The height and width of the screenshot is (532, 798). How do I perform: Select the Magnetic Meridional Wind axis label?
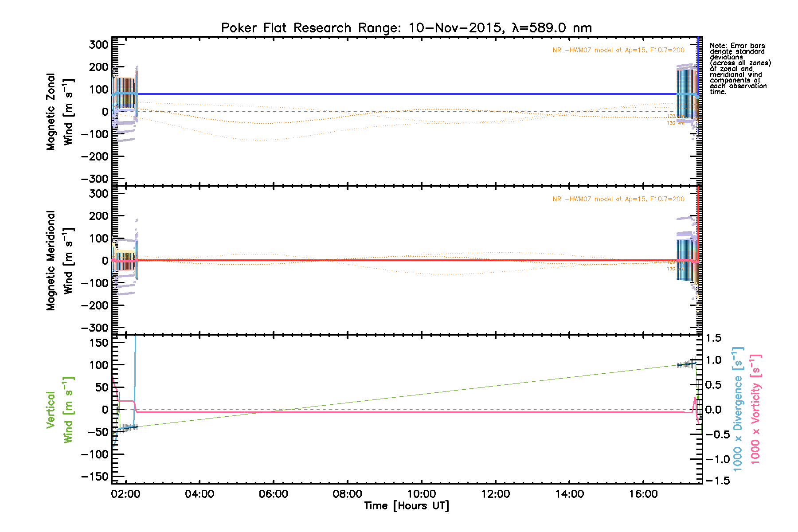[59, 260]
